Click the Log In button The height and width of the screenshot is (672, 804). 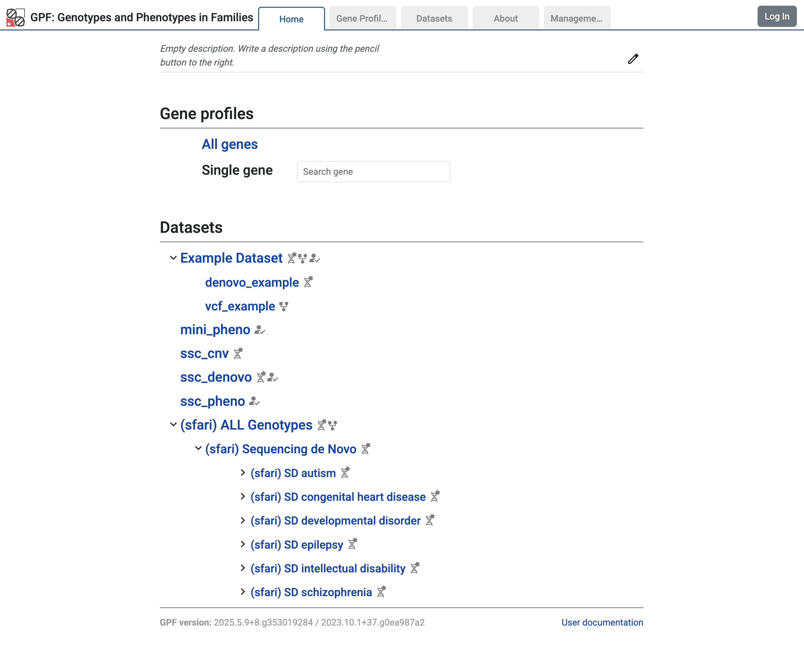[x=776, y=16]
